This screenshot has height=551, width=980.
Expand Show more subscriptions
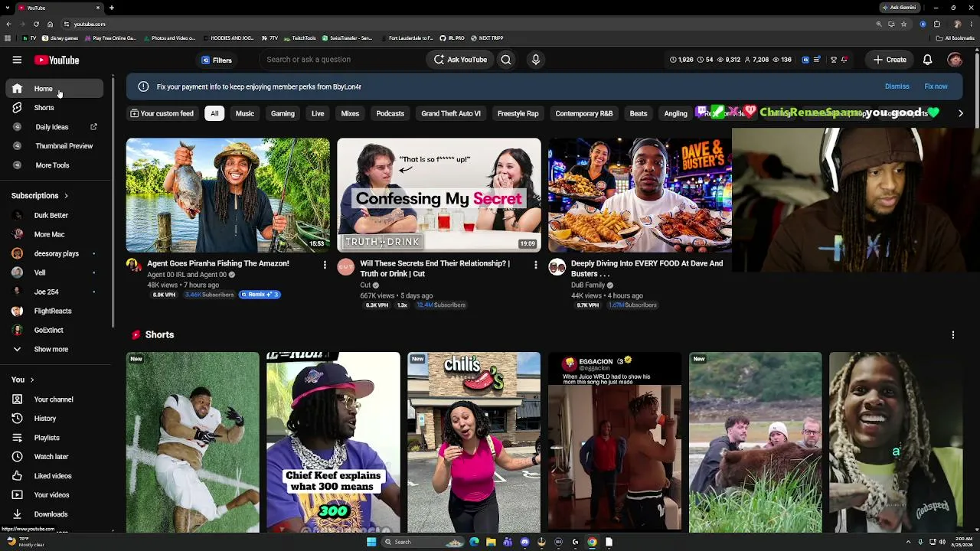pos(51,349)
